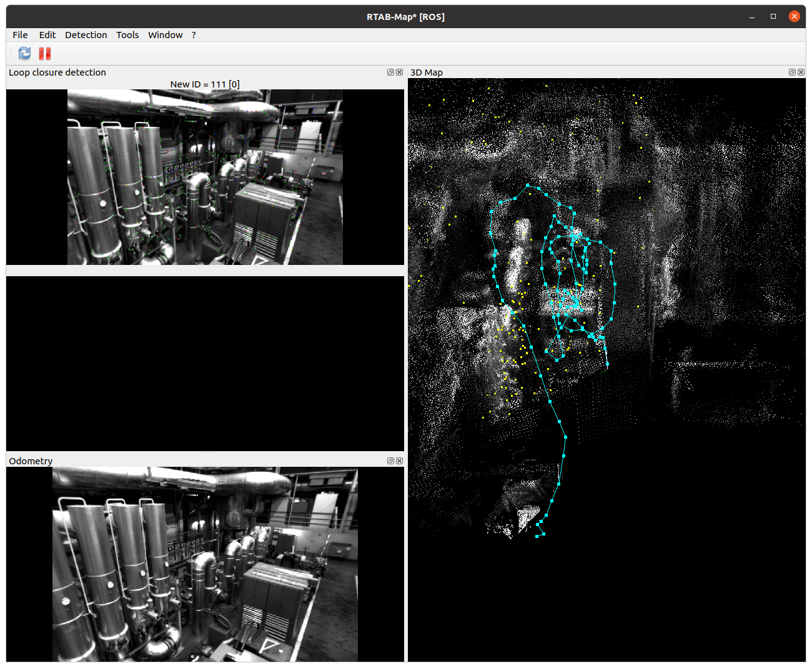
Task: Open the Window menu
Action: tap(165, 35)
